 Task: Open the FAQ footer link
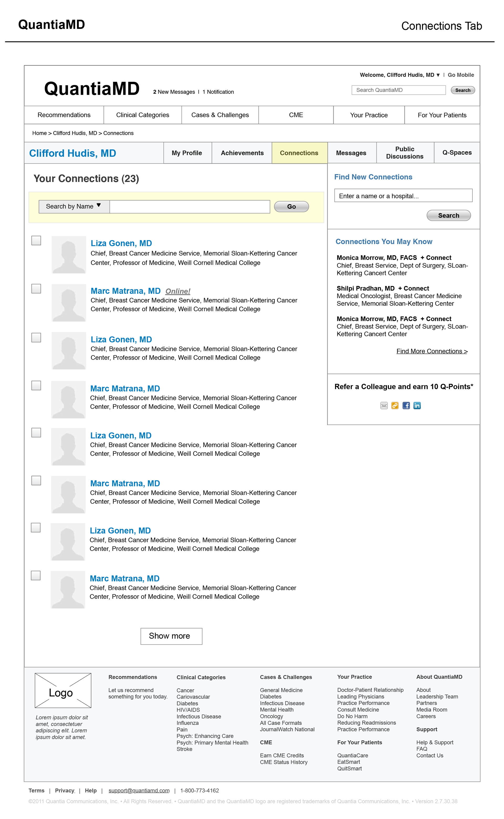click(422, 749)
